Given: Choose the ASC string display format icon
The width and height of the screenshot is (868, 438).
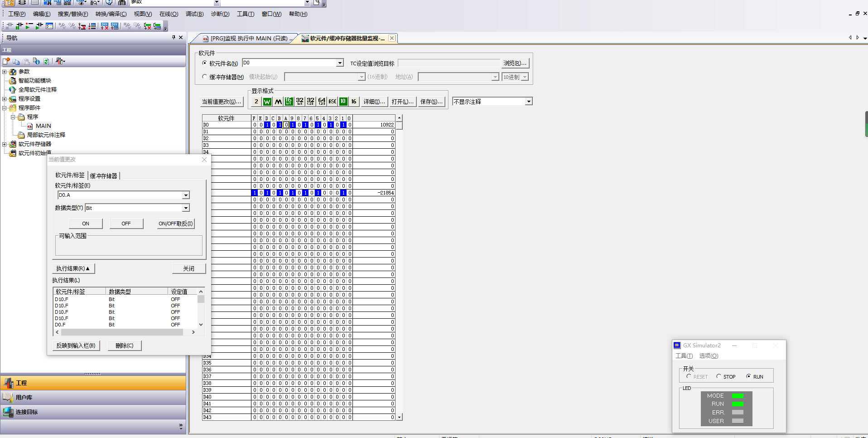Looking at the screenshot, I should pyautogui.click(x=332, y=102).
